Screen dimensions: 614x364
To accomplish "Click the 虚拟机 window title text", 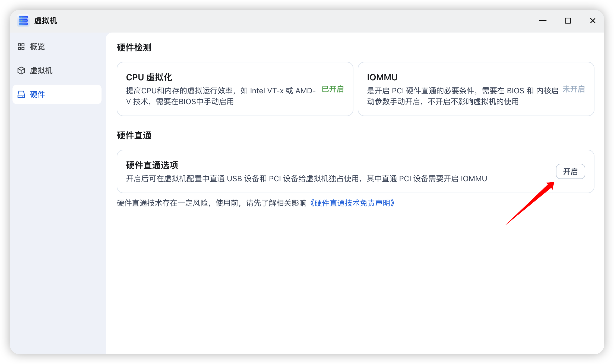I will (x=46, y=21).
